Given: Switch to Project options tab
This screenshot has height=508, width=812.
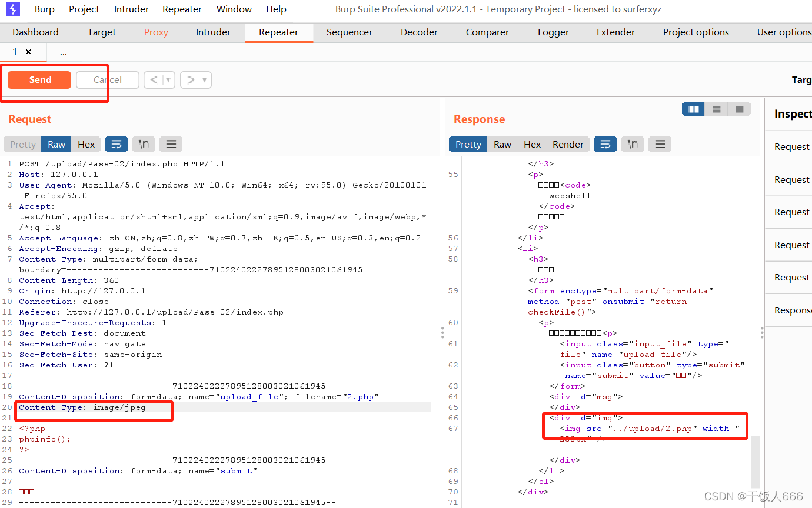Looking at the screenshot, I should pyautogui.click(x=695, y=32).
